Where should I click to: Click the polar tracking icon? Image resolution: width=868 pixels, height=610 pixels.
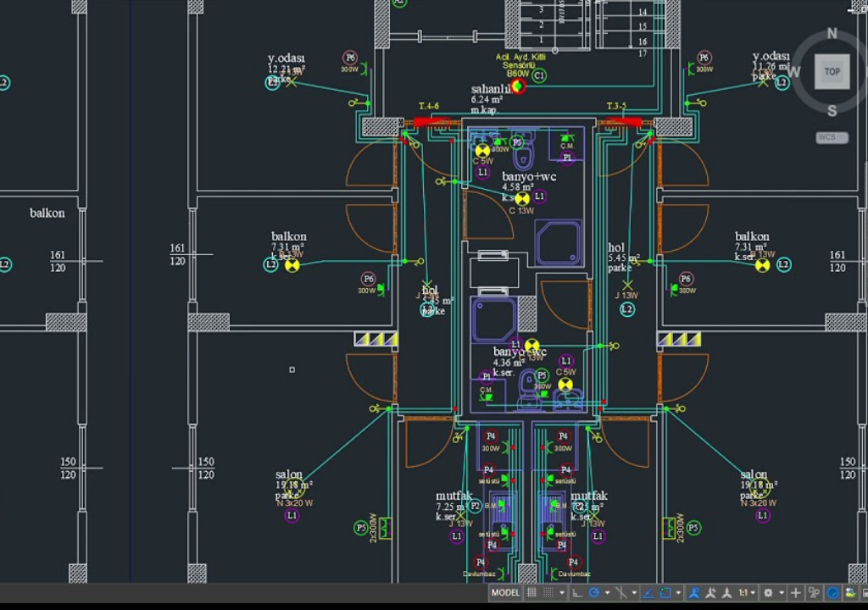pos(594,593)
